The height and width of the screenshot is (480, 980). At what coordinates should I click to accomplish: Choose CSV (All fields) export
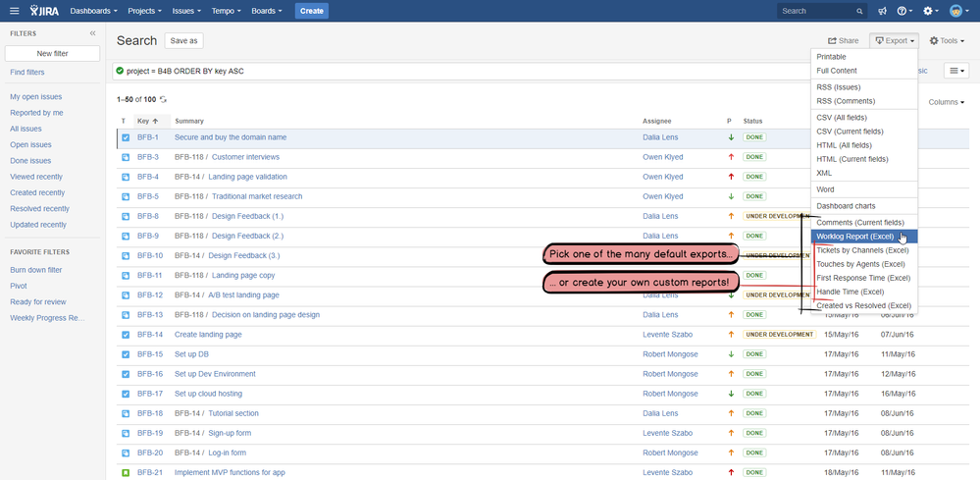(x=851, y=117)
